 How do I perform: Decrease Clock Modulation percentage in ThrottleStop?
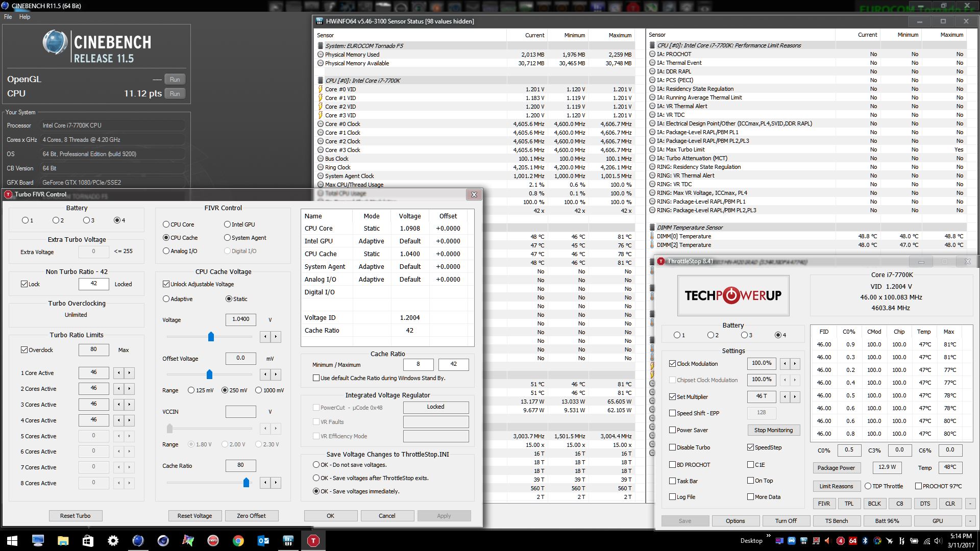click(x=785, y=364)
